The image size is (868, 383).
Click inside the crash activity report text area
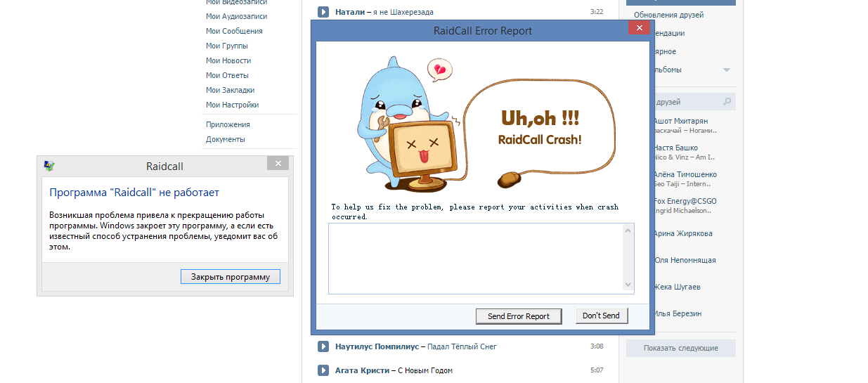[x=476, y=258]
